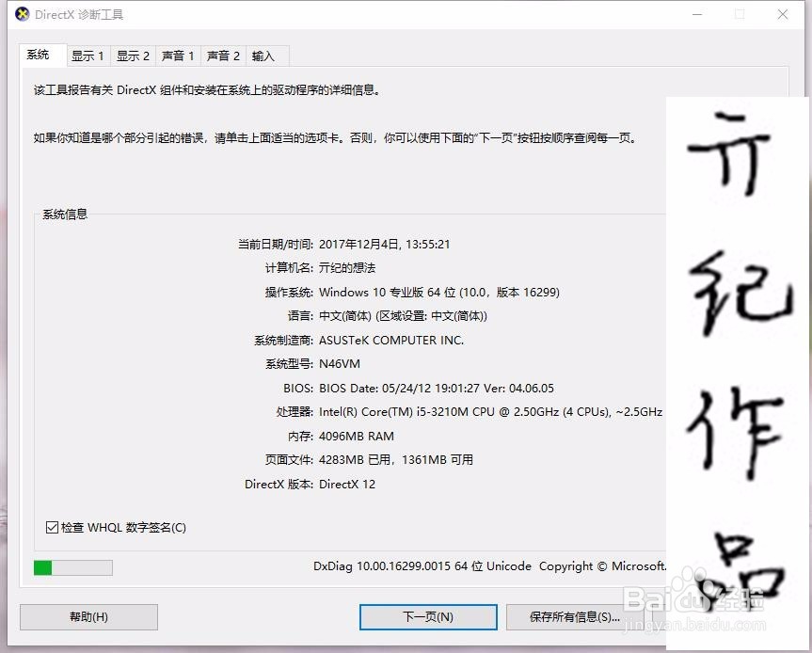The height and width of the screenshot is (653, 812).
Task: Open the 显示 2 tab
Action: tap(133, 56)
